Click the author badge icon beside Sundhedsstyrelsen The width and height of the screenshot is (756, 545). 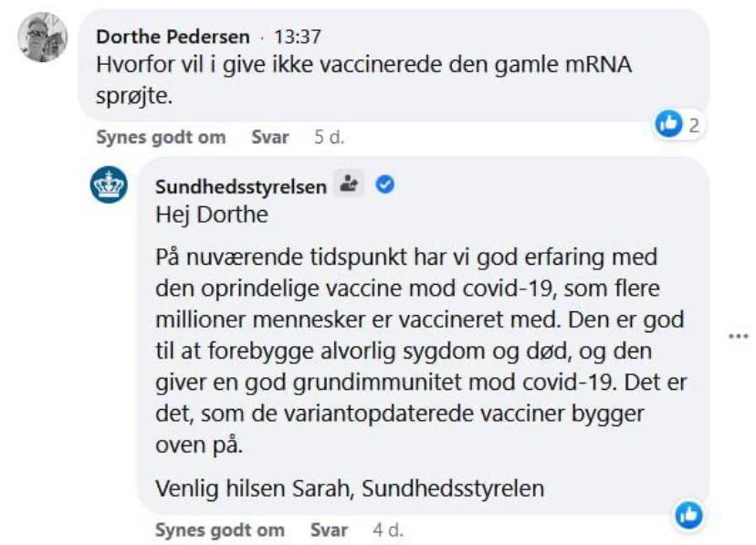point(349,183)
